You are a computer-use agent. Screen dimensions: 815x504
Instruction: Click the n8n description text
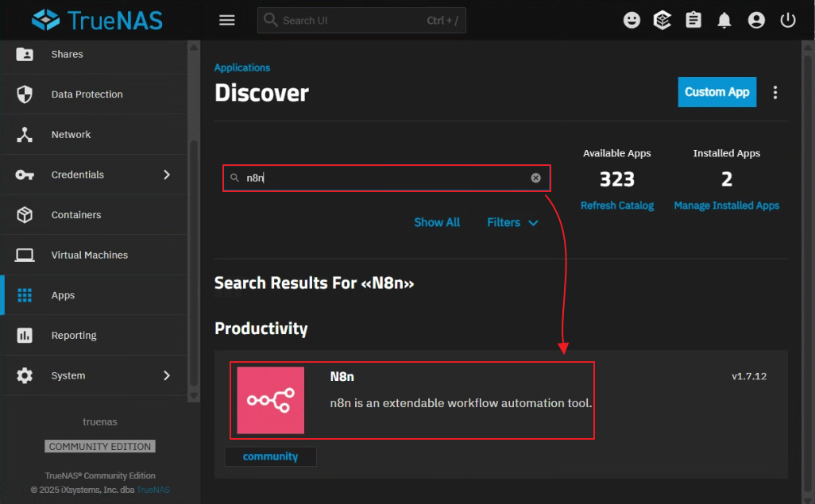pyautogui.click(x=461, y=403)
